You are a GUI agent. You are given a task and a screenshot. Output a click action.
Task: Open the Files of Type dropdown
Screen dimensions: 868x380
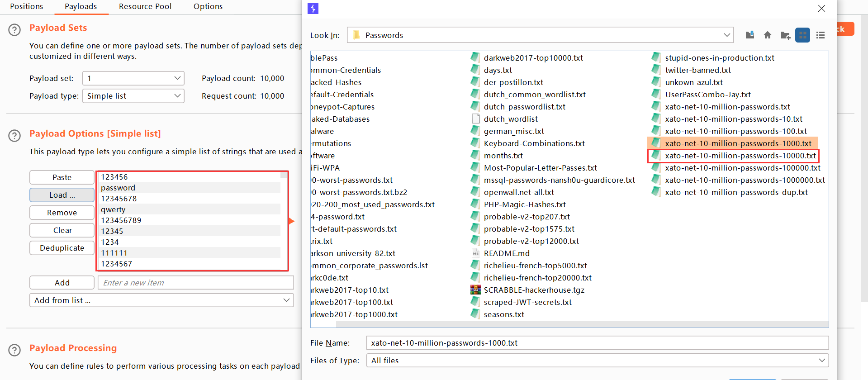click(598, 361)
